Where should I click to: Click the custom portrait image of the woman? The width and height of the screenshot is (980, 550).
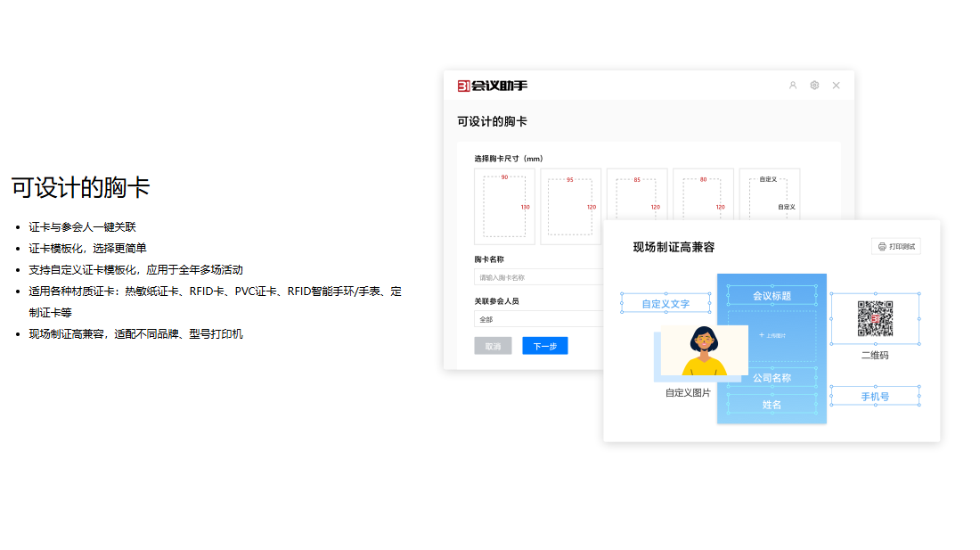click(x=704, y=350)
